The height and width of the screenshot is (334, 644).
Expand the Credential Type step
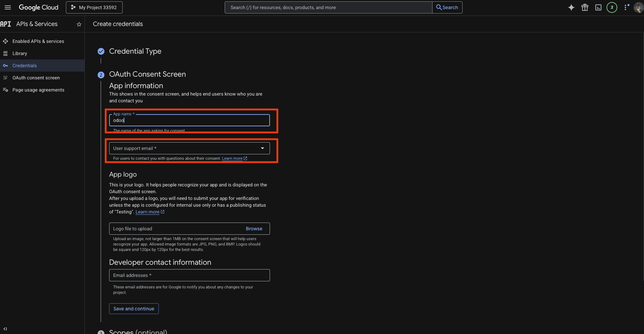coord(135,51)
